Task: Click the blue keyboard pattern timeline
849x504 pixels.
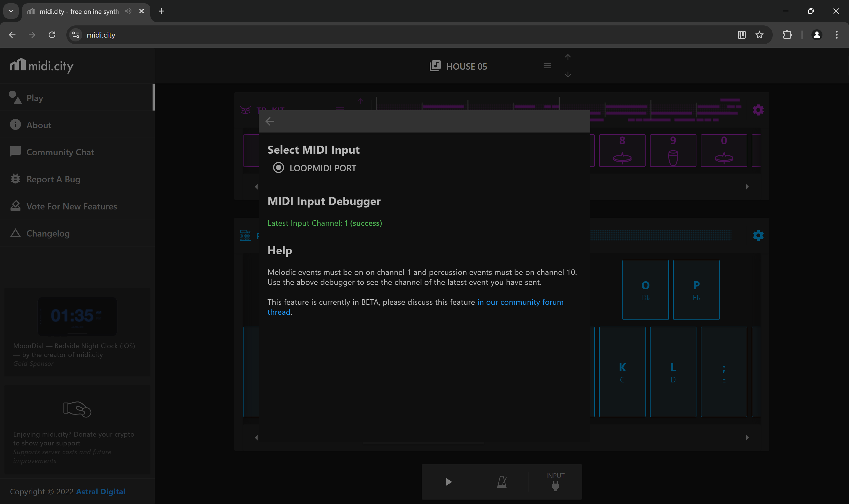Action: pyautogui.click(x=661, y=235)
